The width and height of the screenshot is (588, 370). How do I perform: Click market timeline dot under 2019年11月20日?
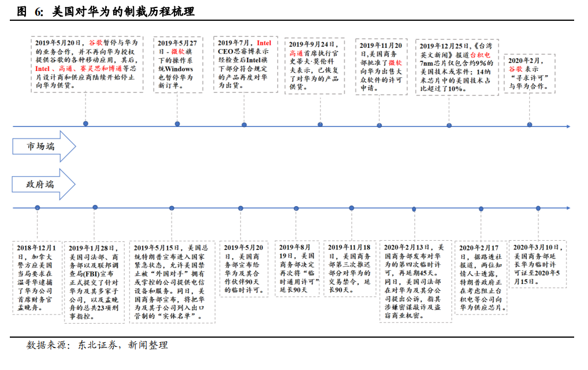(379, 126)
